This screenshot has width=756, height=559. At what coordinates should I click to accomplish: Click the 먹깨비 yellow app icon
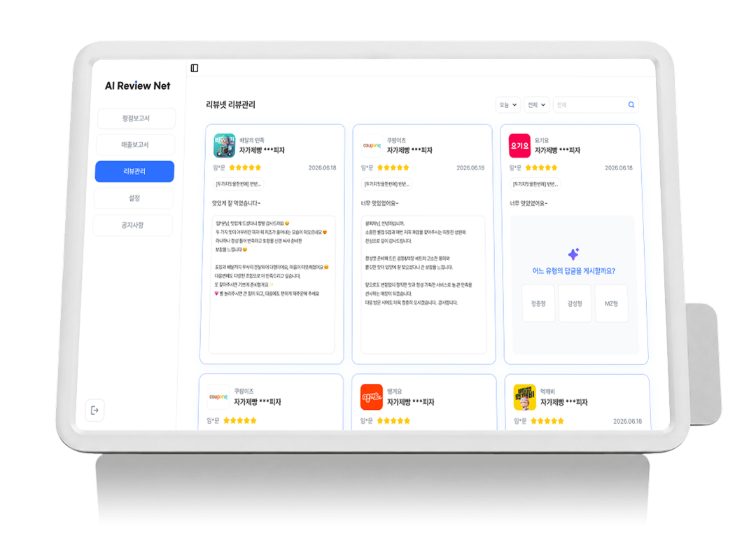(525, 397)
